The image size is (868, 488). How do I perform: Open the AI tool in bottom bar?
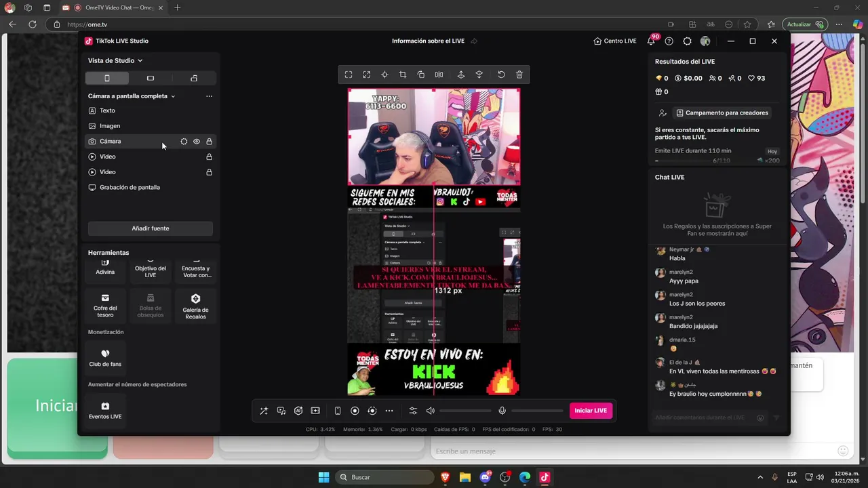pyautogui.click(x=298, y=411)
